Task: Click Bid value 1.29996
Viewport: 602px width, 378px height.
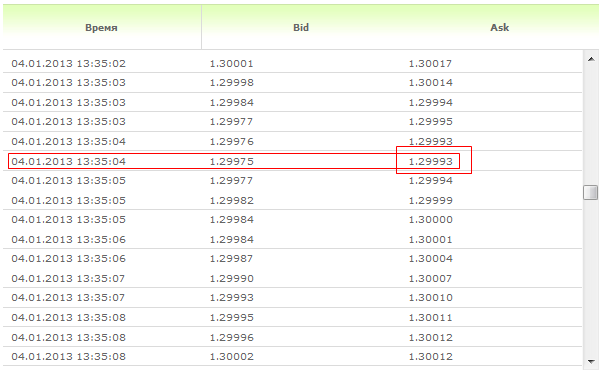Action: click(x=232, y=337)
